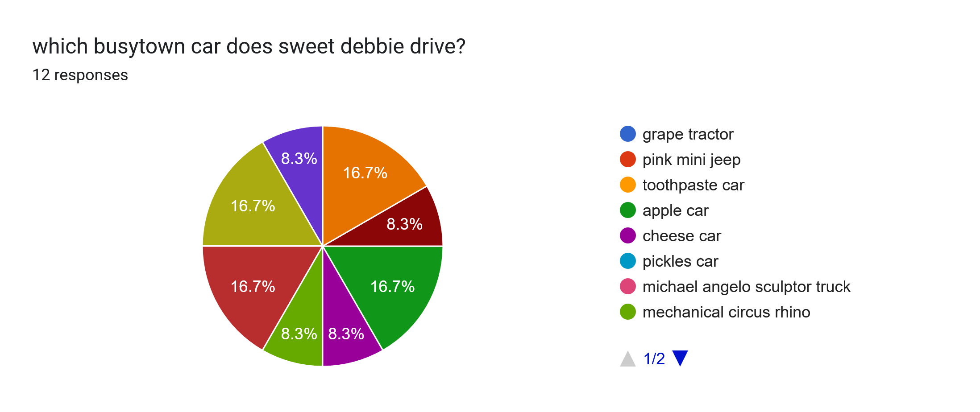The height and width of the screenshot is (412, 980).
Task: Click the olive 16.7% slice
Action: 252,206
